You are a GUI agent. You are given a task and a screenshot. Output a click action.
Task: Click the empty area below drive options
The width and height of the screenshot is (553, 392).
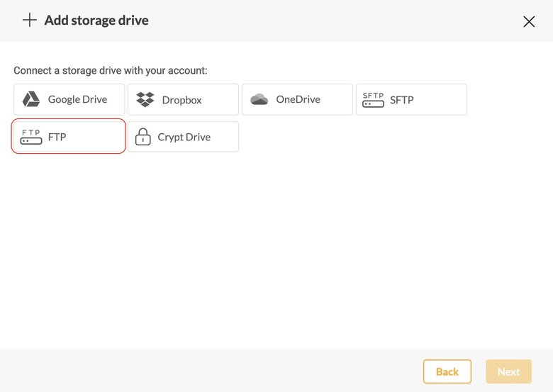coord(276,248)
